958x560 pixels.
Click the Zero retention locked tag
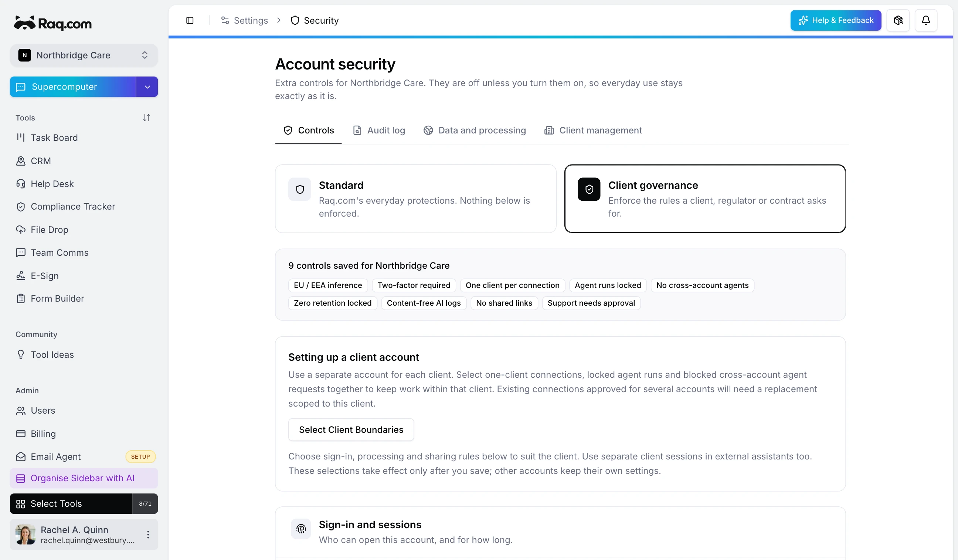point(332,303)
